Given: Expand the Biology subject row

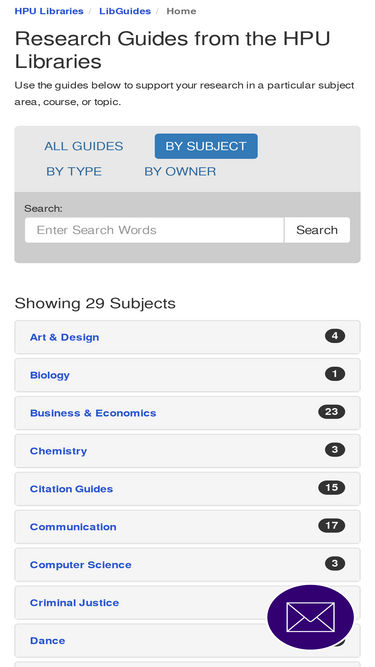Looking at the screenshot, I should click(188, 375).
